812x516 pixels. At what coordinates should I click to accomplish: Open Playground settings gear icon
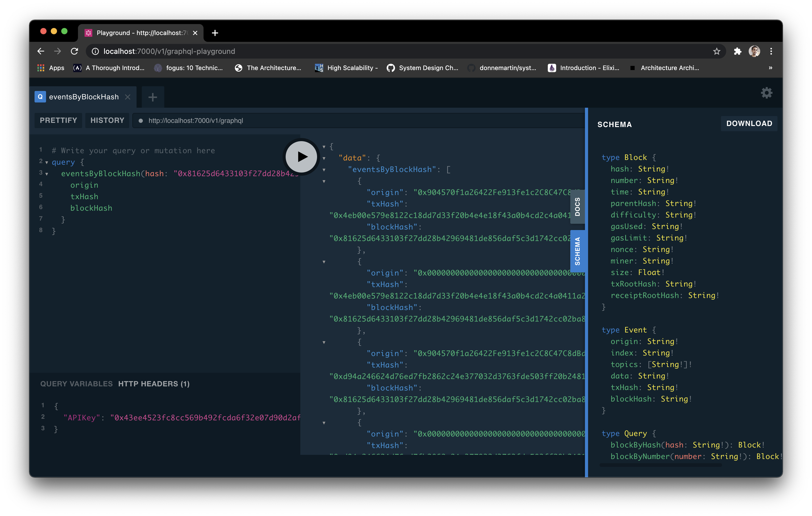tap(766, 93)
